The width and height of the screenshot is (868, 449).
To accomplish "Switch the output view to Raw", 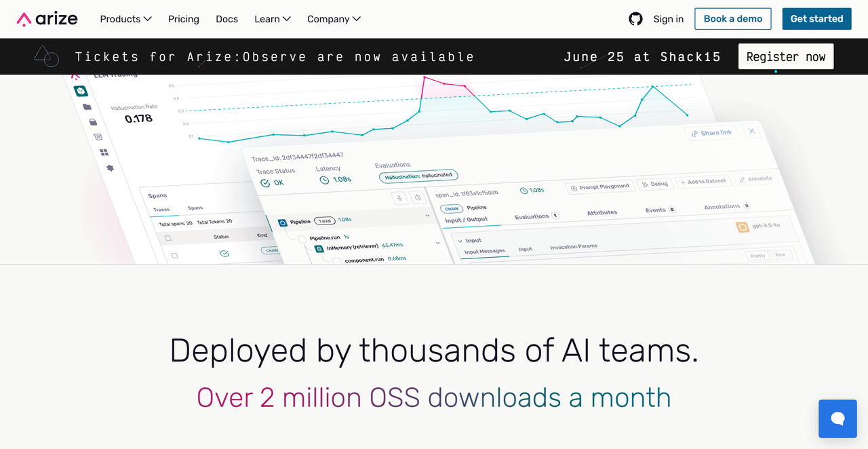I will click(x=781, y=255).
